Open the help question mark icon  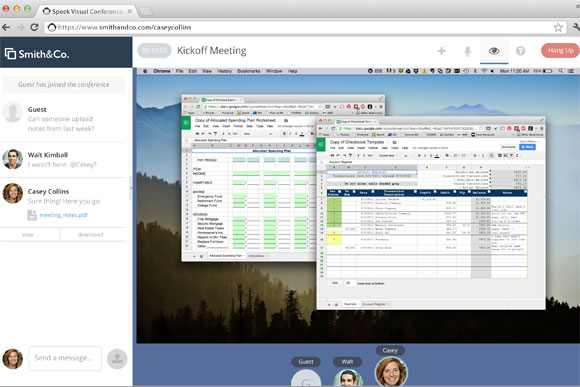pyautogui.click(x=520, y=51)
